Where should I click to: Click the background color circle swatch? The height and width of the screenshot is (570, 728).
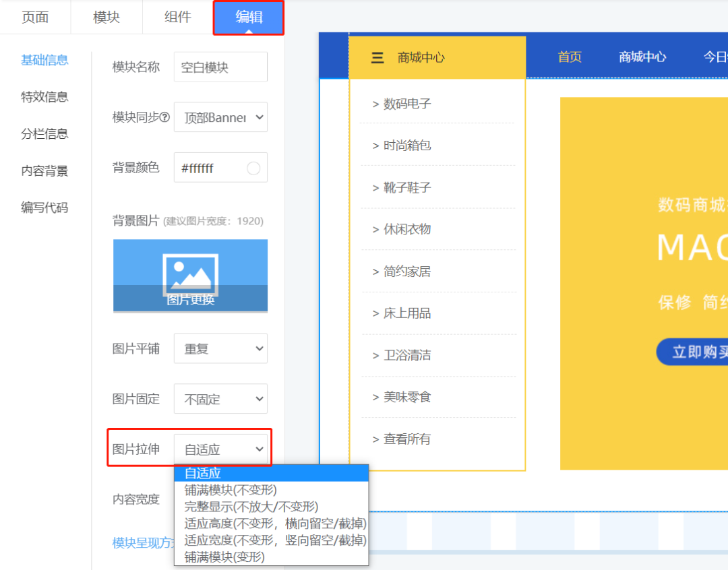[x=253, y=168]
